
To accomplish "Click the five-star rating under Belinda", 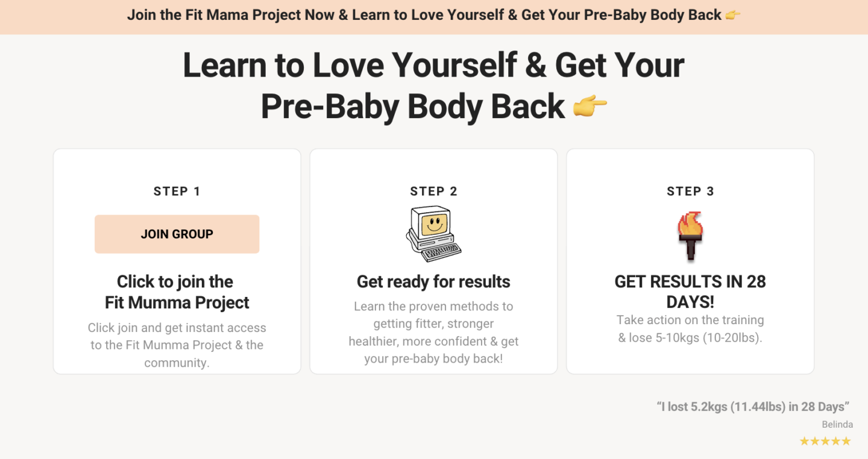I will 825,442.
